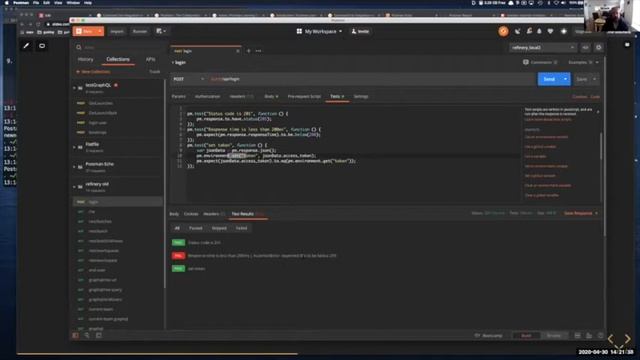Viewport: 640px width, 360px height.
Task: Open the Trash link in sidebar
Action: coord(155,72)
